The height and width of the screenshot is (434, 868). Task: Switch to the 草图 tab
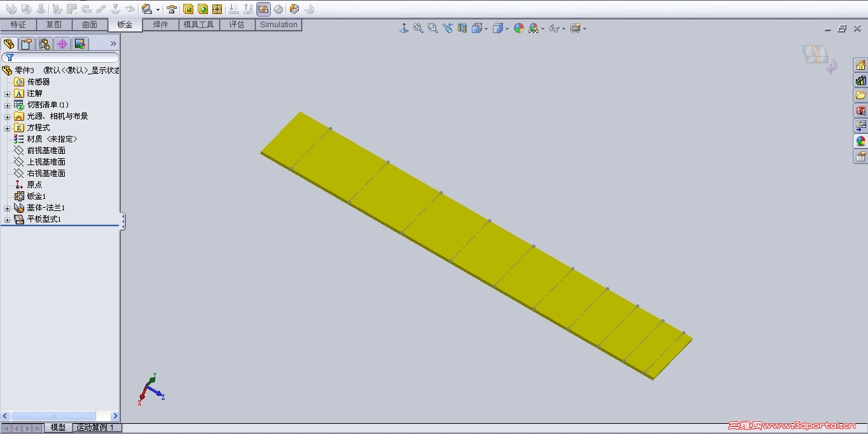click(x=54, y=25)
